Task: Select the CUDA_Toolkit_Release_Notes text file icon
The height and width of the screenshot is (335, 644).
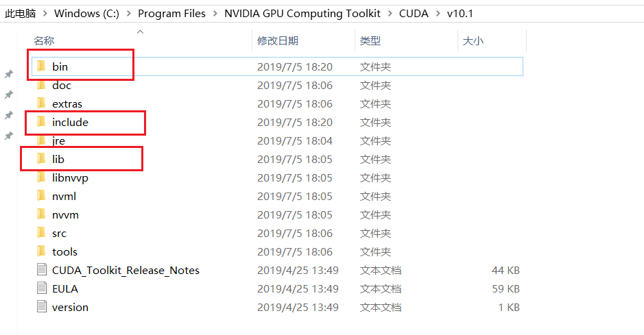Action: (x=41, y=270)
